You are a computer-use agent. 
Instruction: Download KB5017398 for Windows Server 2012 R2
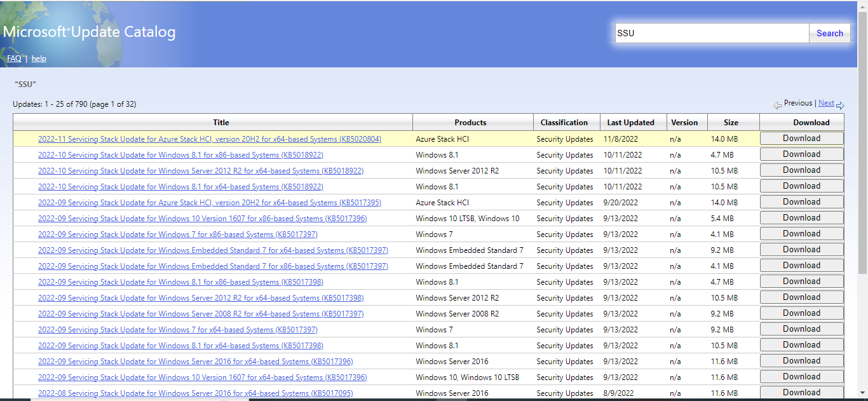[801, 297]
